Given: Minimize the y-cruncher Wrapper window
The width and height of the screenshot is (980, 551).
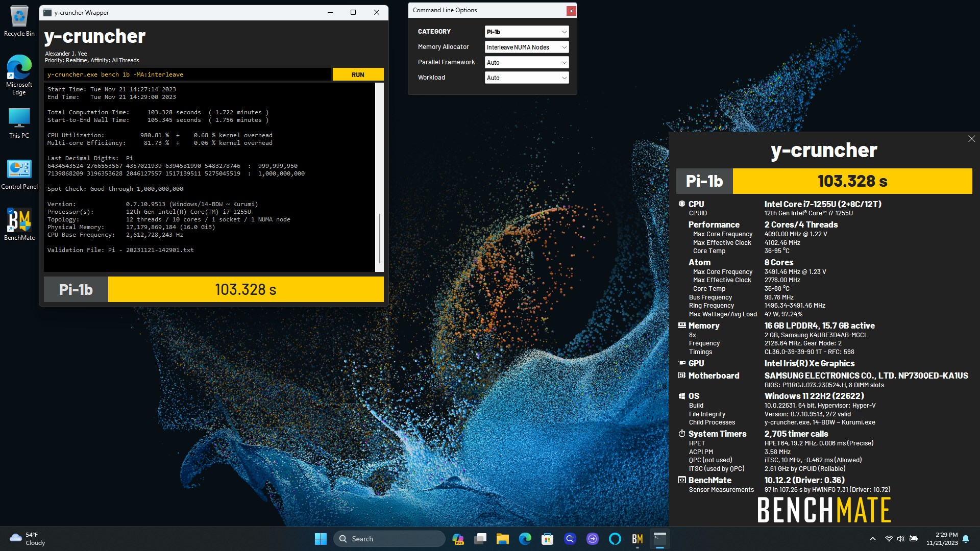Looking at the screenshot, I should [x=330, y=13].
